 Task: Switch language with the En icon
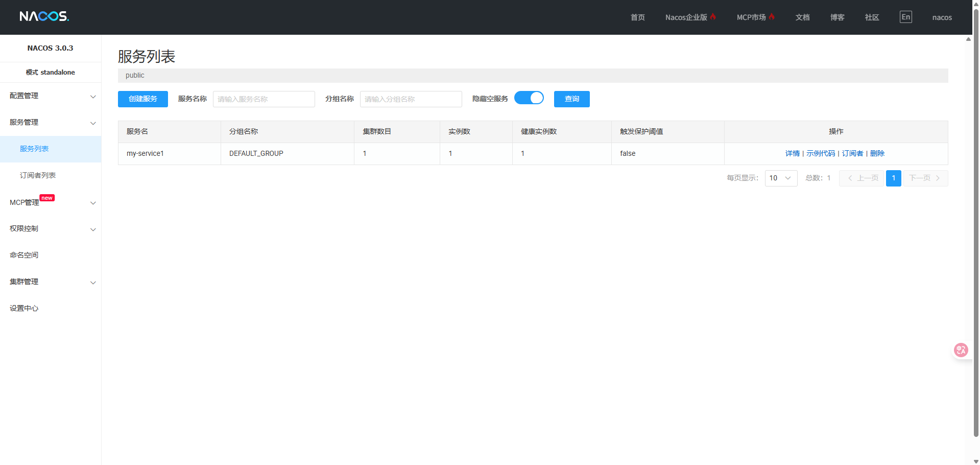(x=905, y=17)
